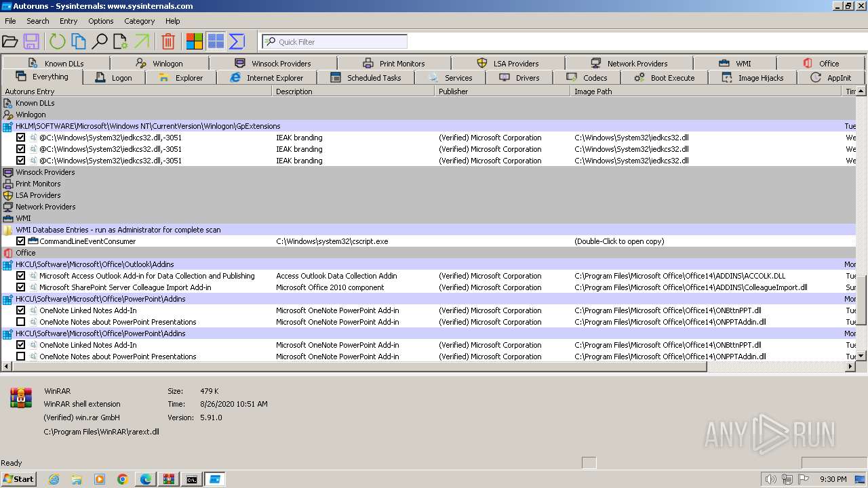Click the taskbar clock showing 9:30 PM
The height and width of the screenshot is (488, 868).
(833, 479)
